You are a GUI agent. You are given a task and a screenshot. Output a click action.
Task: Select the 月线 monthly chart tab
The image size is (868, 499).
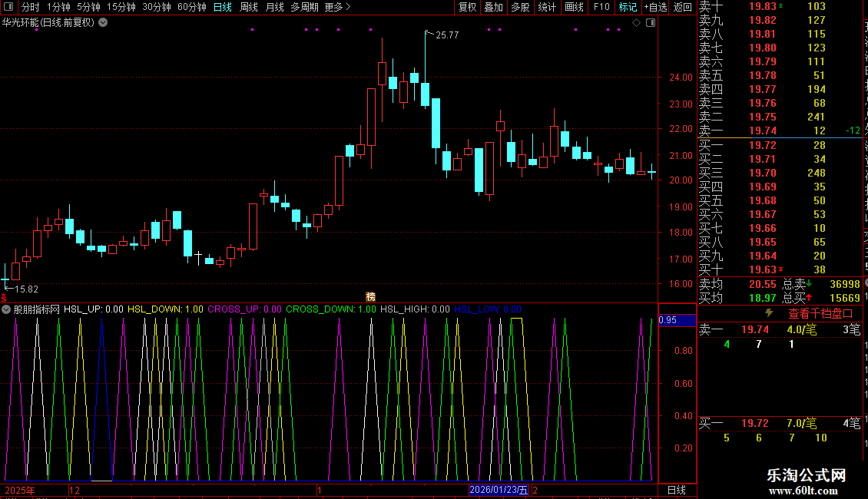[x=274, y=7]
